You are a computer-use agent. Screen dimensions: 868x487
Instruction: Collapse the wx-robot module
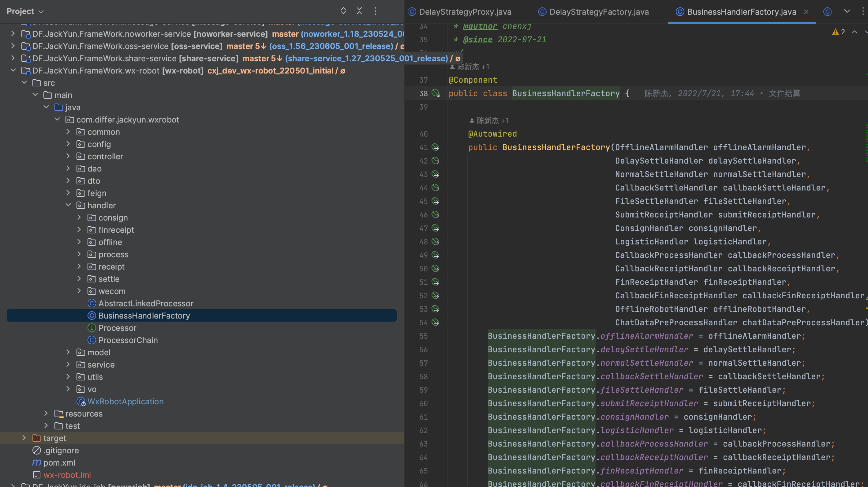pos(13,70)
